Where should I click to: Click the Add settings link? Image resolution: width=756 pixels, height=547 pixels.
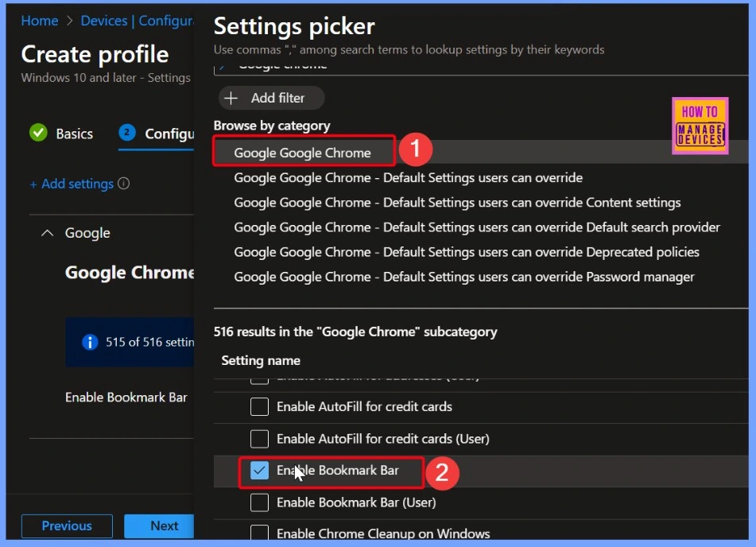[x=72, y=184]
